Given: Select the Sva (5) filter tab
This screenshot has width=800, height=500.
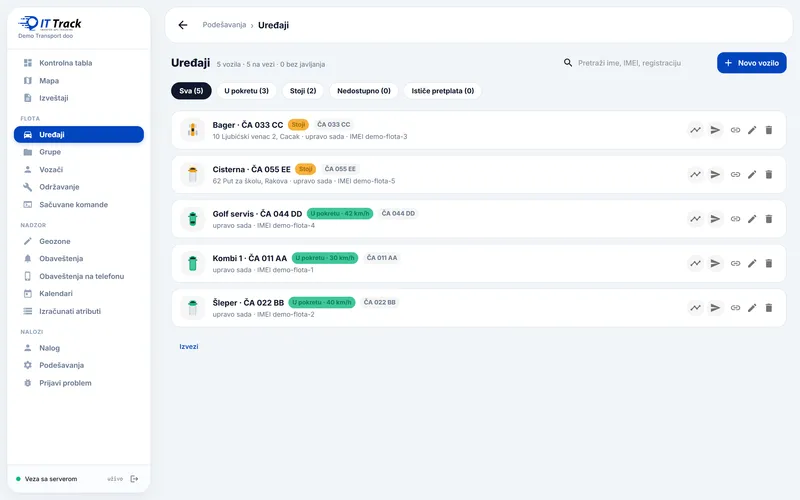Looking at the screenshot, I should pos(191,91).
